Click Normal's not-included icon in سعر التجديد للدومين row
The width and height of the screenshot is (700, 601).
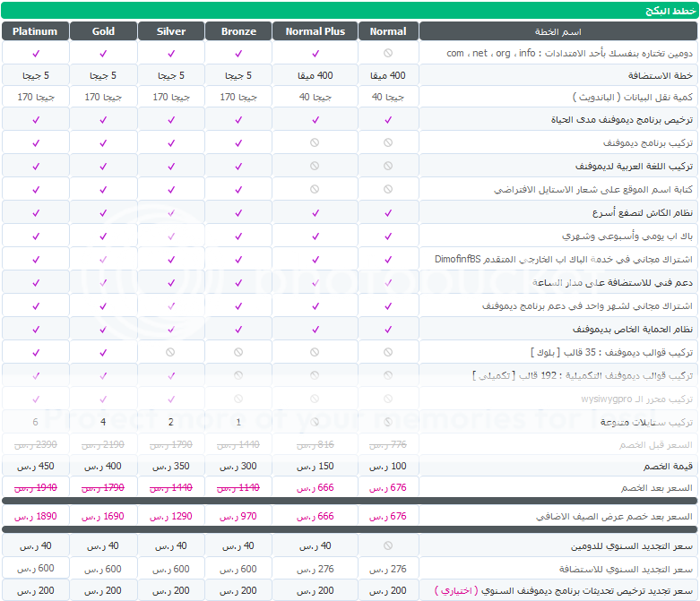(x=388, y=545)
